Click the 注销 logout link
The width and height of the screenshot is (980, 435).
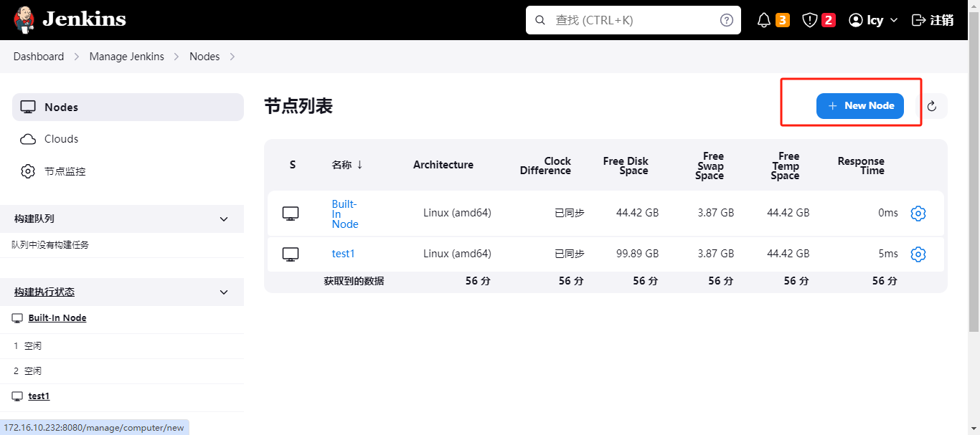(x=933, y=20)
